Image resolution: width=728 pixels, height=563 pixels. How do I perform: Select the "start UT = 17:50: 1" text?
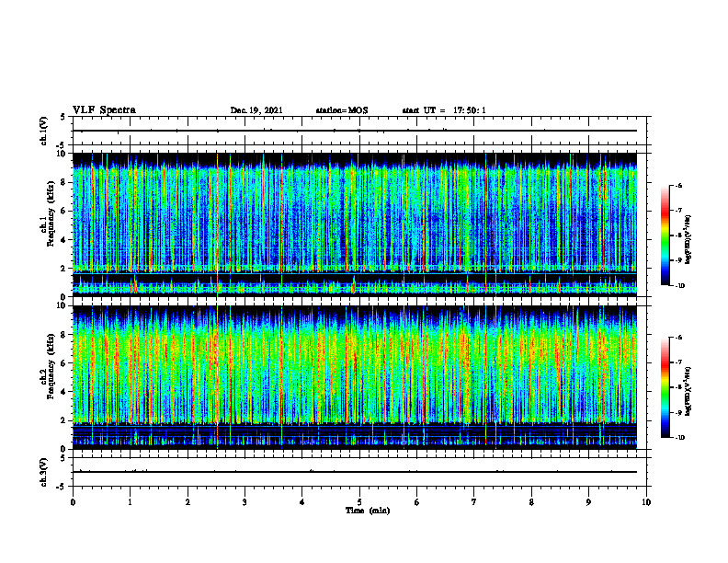(444, 110)
